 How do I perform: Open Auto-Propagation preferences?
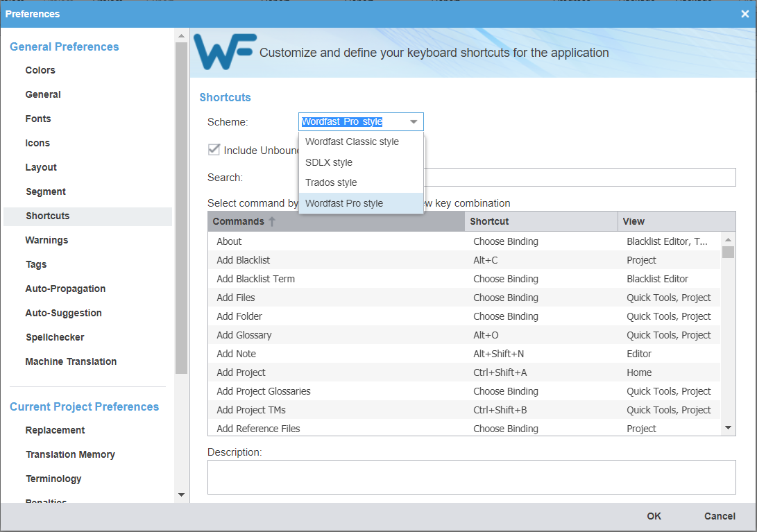[65, 289]
